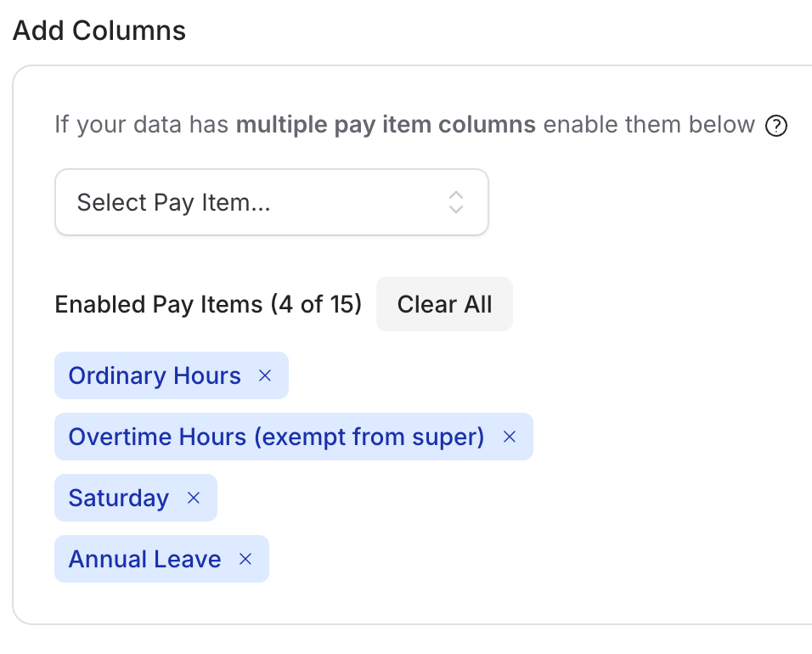Remove Annual Leave with its × icon
Image resolution: width=812 pixels, height=654 pixels.
(245, 559)
